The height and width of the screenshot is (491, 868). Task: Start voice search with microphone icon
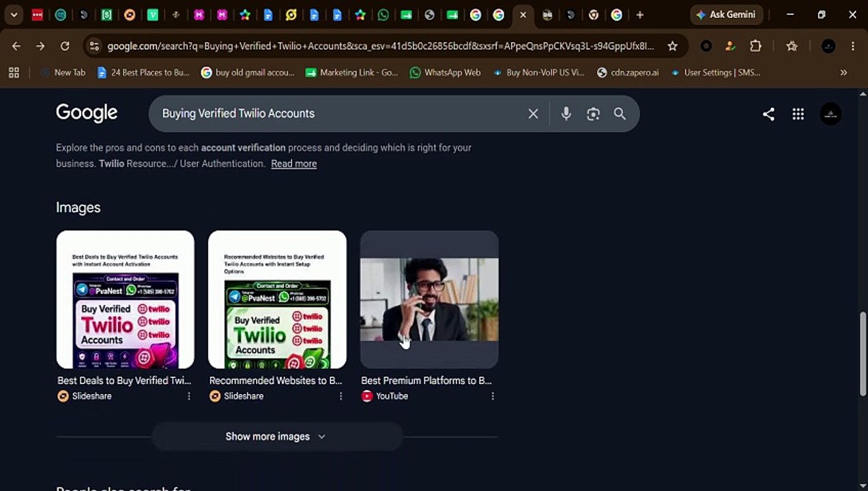pyautogui.click(x=566, y=114)
